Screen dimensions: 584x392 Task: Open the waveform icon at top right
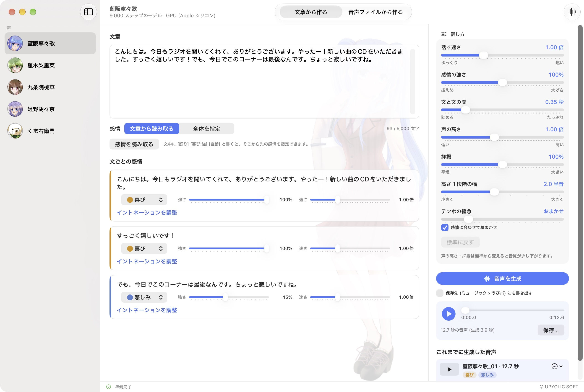coord(572,12)
